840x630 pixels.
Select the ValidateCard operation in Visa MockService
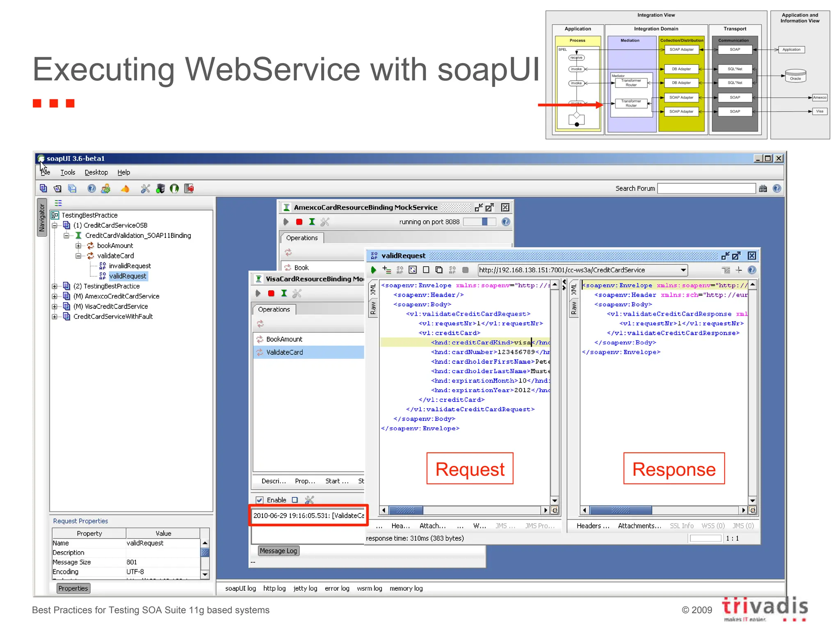point(308,352)
